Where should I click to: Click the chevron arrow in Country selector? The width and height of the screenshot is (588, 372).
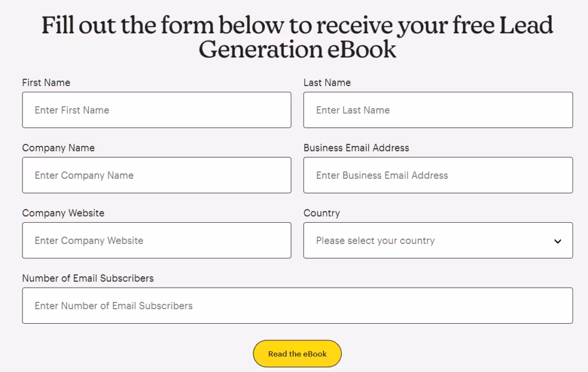coord(558,241)
